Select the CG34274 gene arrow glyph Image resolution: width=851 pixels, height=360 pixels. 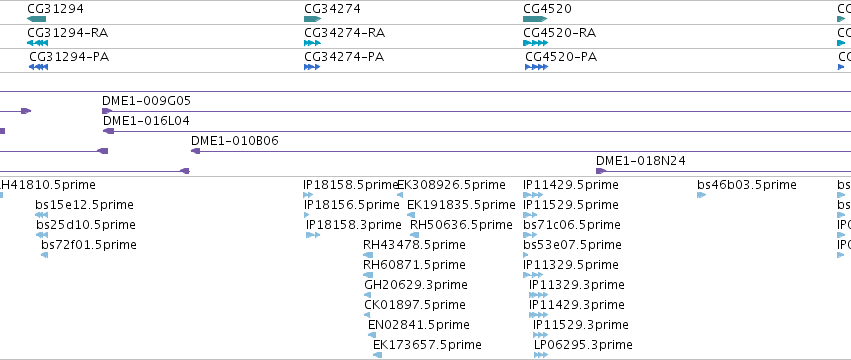tap(313, 19)
